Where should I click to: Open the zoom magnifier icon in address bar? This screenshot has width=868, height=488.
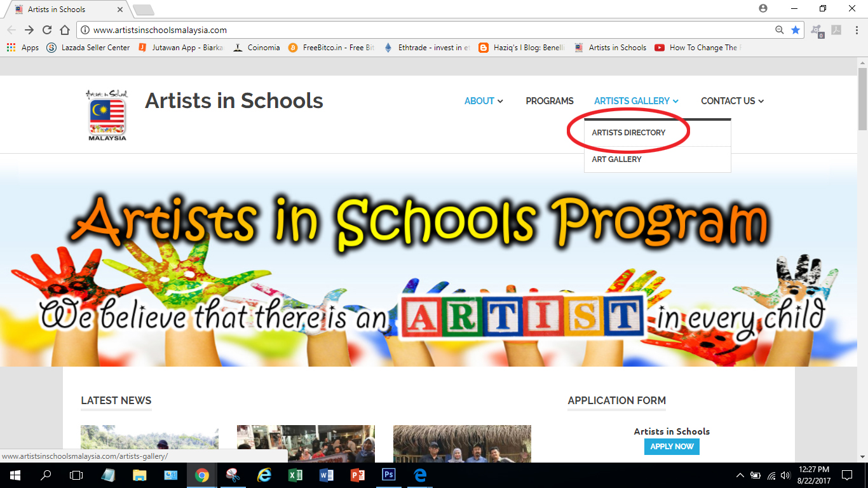click(779, 30)
